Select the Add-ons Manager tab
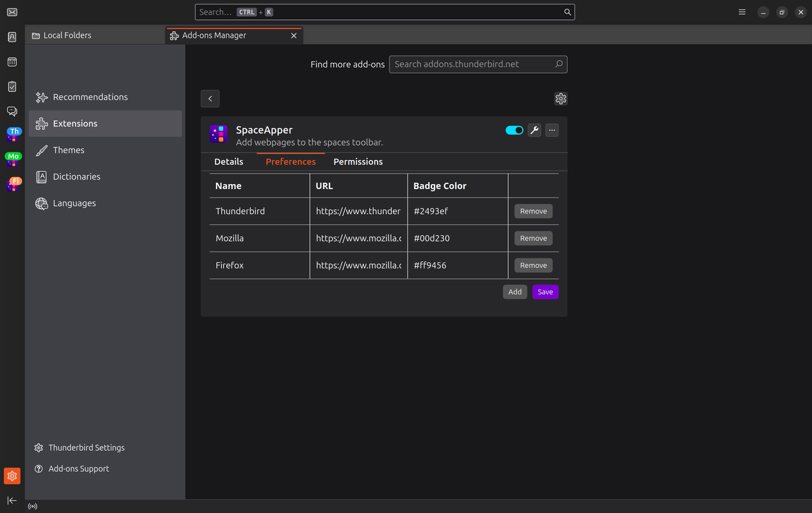Screen dimensions: 812x513 (x=235, y=35)
